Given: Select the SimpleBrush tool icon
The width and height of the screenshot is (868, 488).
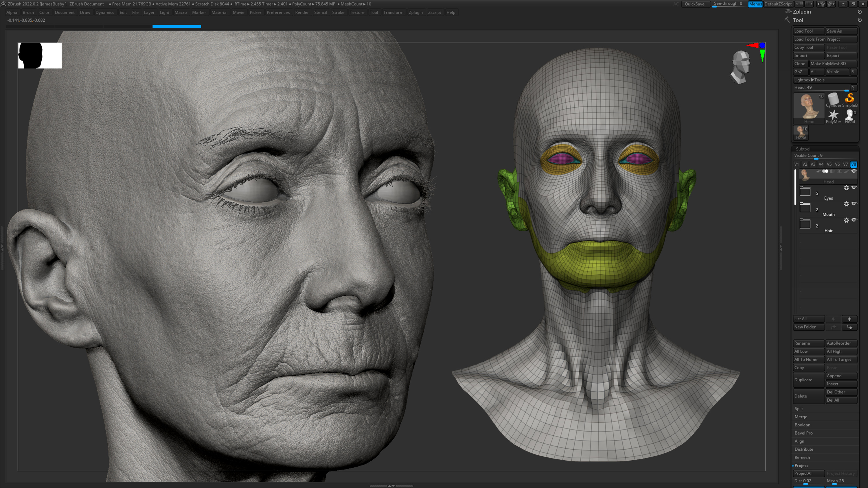Looking at the screenshot, I should tap(849, 99).
